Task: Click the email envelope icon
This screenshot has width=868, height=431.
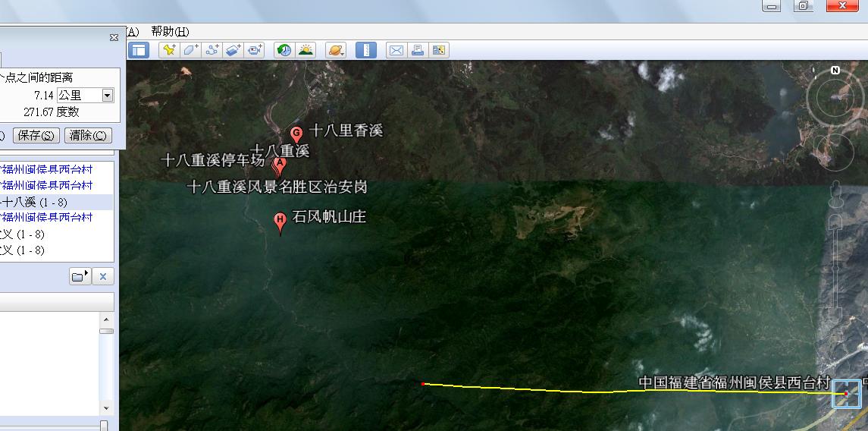Action: coord(396,50)
